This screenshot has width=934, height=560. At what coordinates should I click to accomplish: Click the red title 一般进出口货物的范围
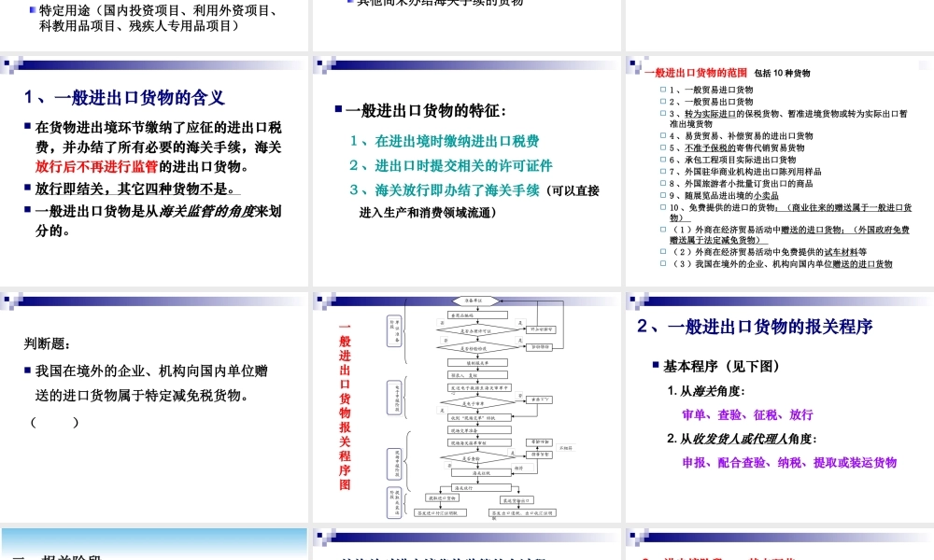(x=696, y=73)
